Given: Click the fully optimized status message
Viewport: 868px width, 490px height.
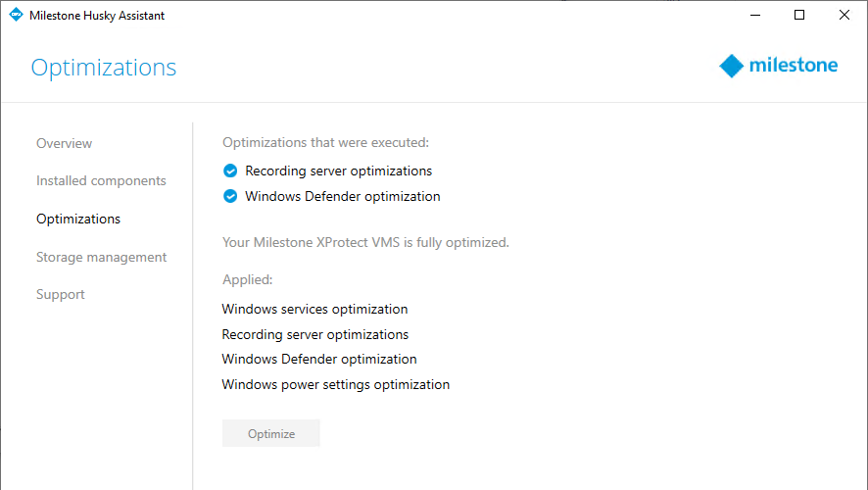Looking at the screenshot, I should (365, 242).
